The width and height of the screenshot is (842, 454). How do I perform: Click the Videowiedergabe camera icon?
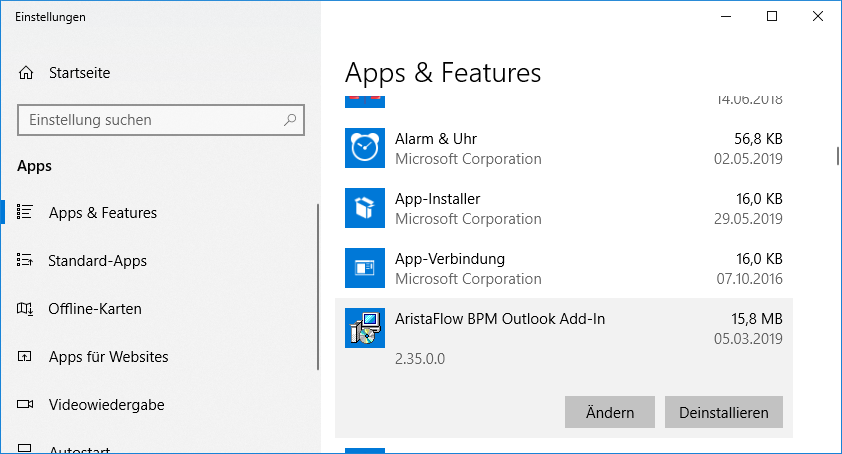coord(25,404)
